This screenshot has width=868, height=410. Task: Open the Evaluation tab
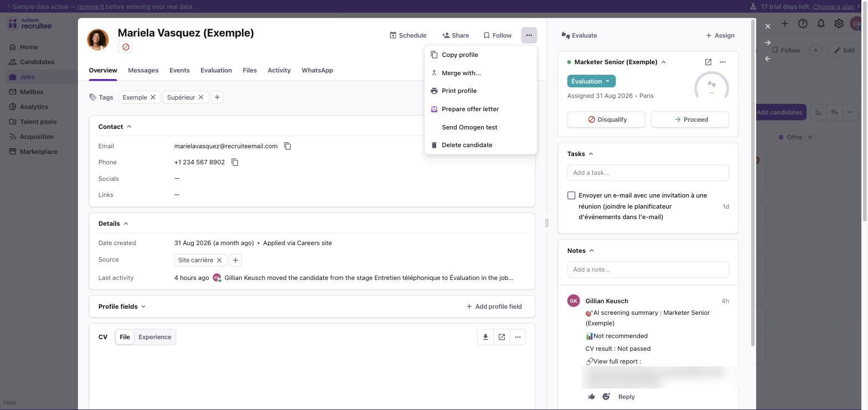(x=216, y=70)
